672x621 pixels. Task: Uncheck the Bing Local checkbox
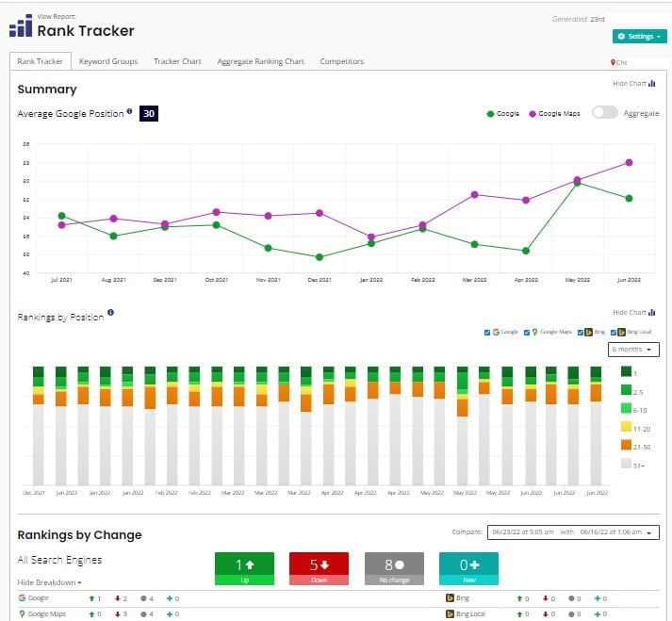point(614,333)
